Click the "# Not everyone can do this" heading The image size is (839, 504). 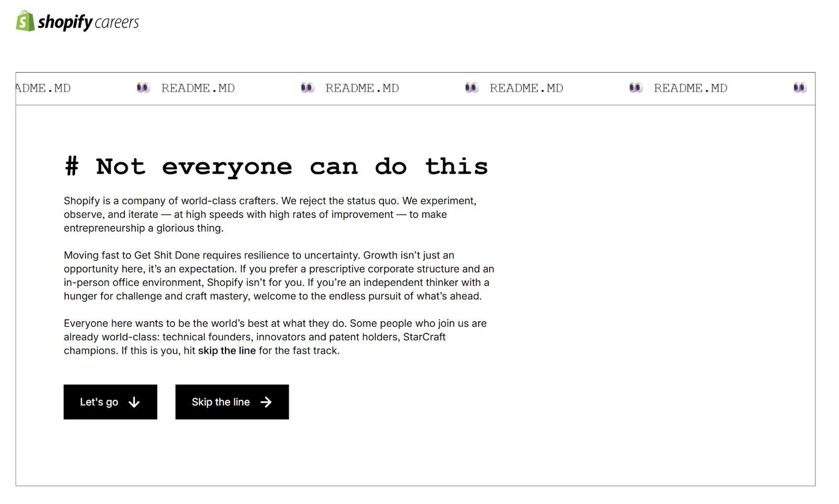pos(276,167)
